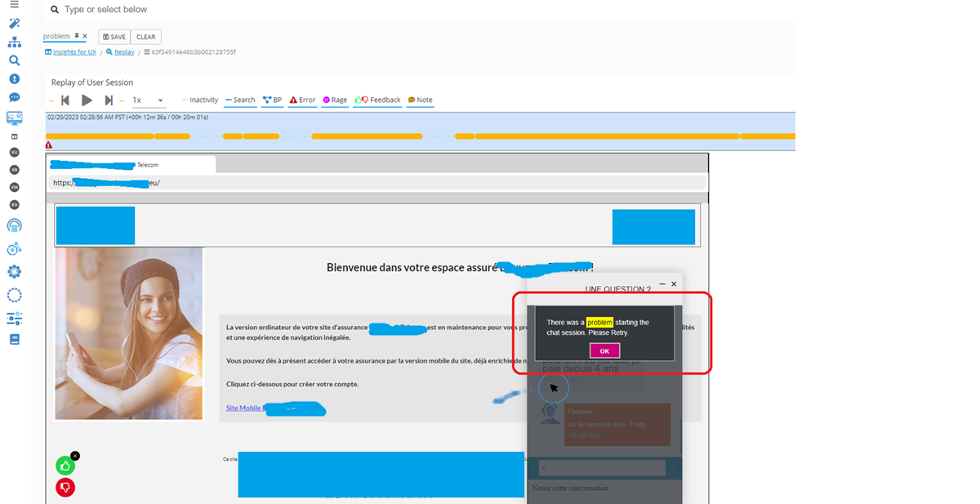Toggle the Error event filter
This screenshot has height=504, width=980.
pos(302,100)
